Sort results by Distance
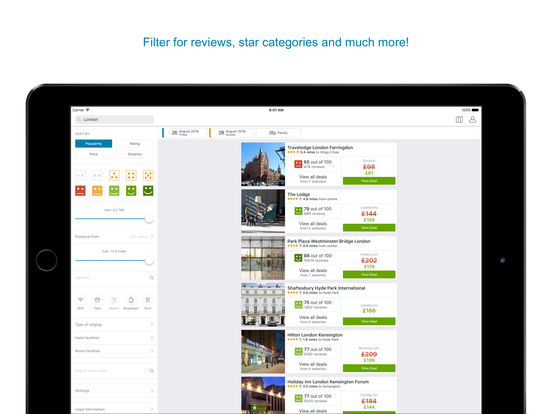 [135, 154]
